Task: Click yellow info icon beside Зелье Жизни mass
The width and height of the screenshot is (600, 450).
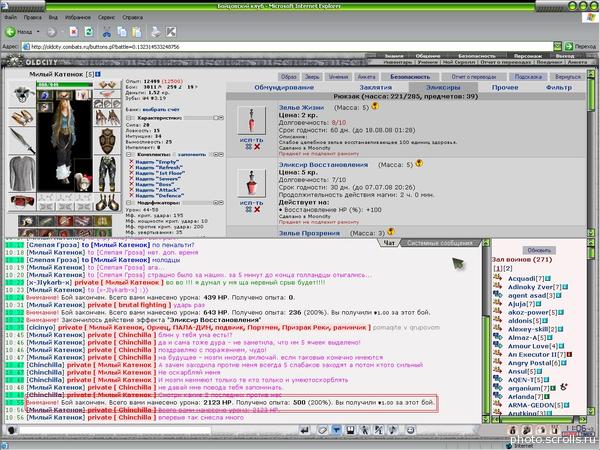Action: (375, 106)
